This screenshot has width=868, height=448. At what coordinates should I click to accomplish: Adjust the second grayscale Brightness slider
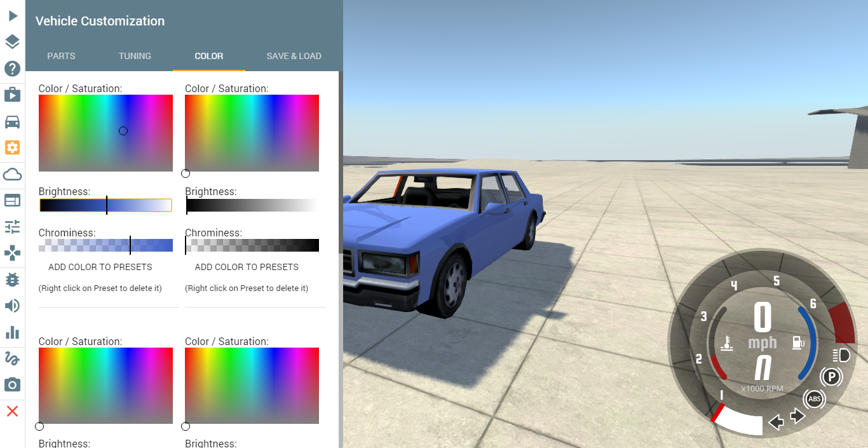click(x=252, y=205)
